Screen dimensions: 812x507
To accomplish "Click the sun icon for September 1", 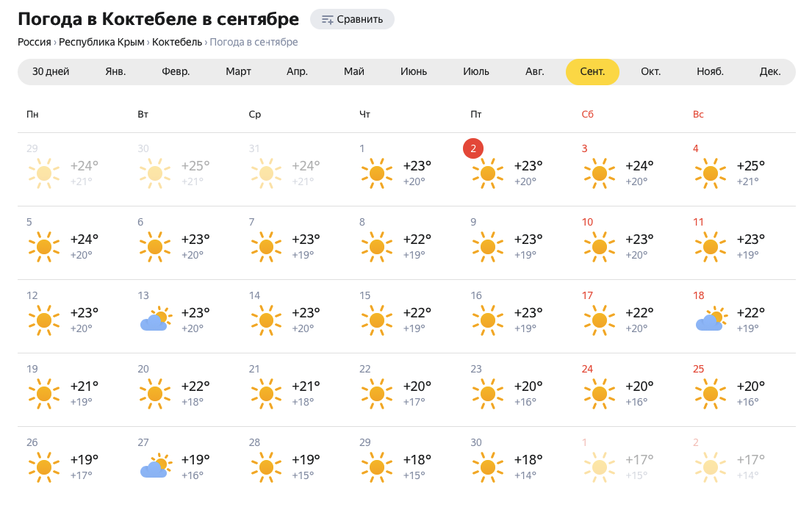I will 377,173.
